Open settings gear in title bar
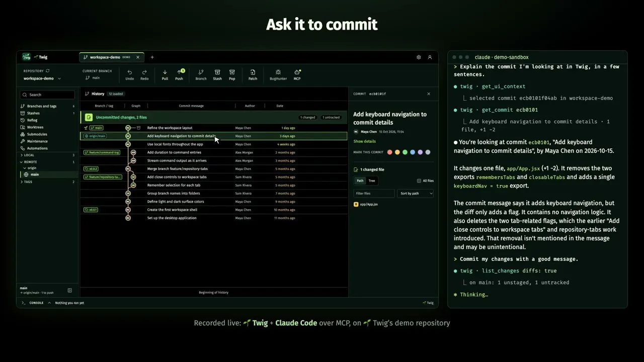This screenshot has height=362, width=644. (x=419, y=57)
